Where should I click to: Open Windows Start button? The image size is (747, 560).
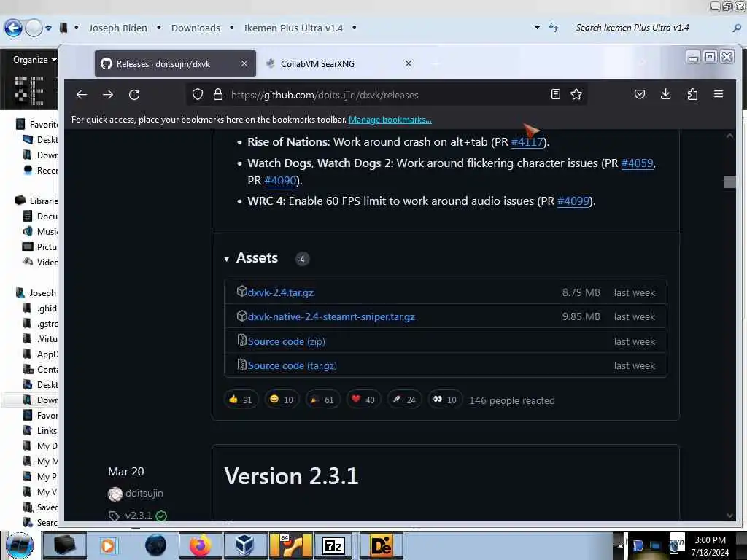point(19,545)
